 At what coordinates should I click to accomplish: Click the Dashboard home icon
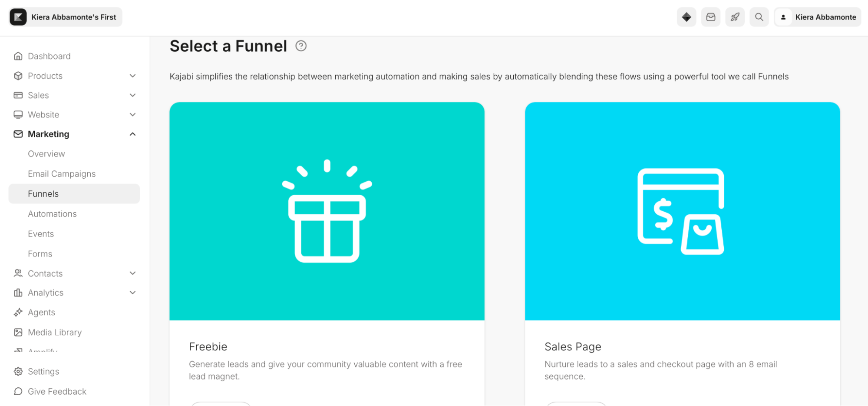(18, 56)
